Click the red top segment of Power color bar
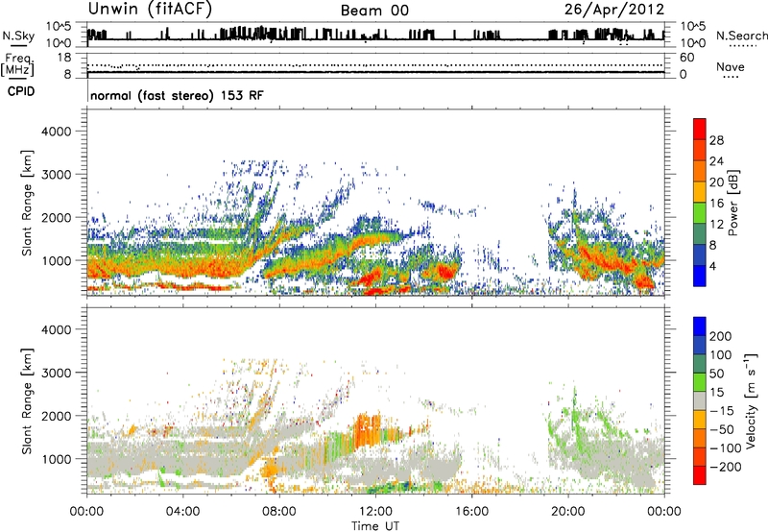This screenshot has width=768, height=532. pyautogui.click(x=700, y=130)
